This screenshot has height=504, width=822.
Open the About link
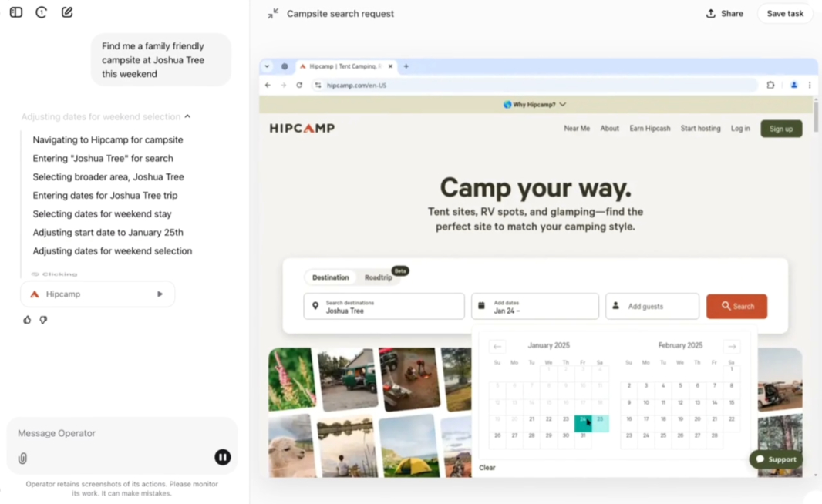pyautogui.click(x=610, y=129)
